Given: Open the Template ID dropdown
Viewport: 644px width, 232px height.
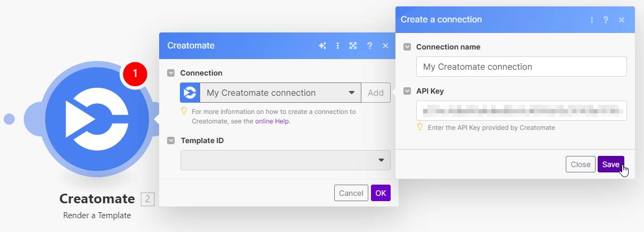Looking at the screenshot, I should coord(285,160).
